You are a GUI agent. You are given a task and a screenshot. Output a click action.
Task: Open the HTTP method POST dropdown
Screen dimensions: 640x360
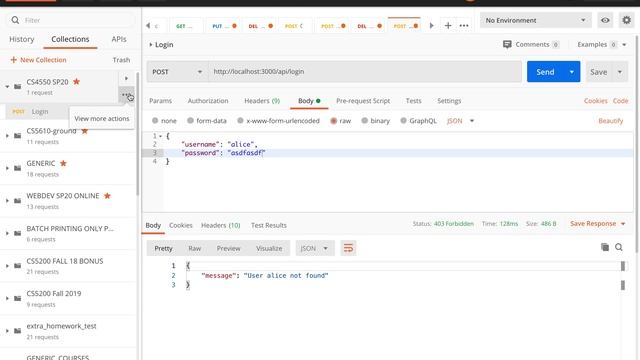coord(177,72)
